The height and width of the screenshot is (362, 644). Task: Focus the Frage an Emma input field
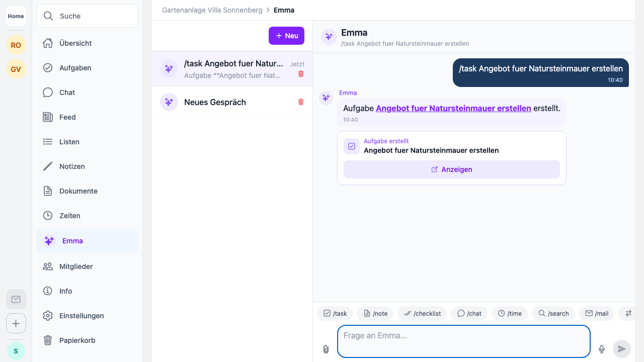[x=463, y=341]
